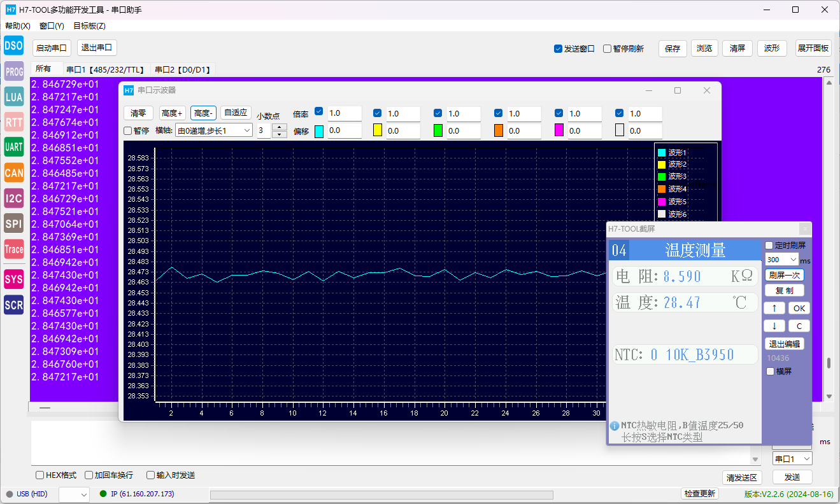Click the 刷屏一次 button
840x504 pixels.
point(784,276)
